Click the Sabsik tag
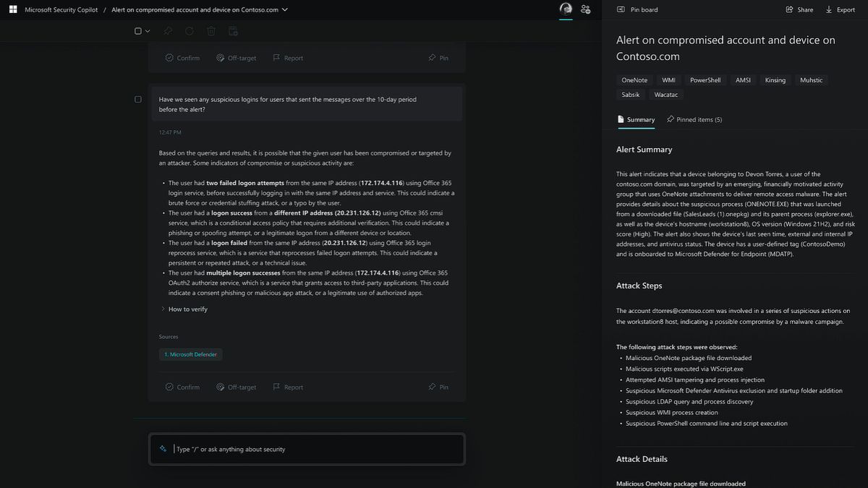The image size is (868, 488). pyautogui.click(x=631, y=95)
